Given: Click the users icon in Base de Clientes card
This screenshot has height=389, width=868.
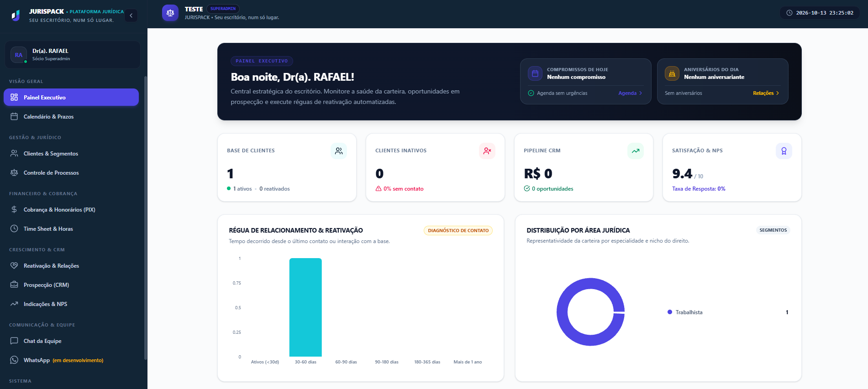Looking at the screenshot, I should pyautogui.click(x=339, y=151).
